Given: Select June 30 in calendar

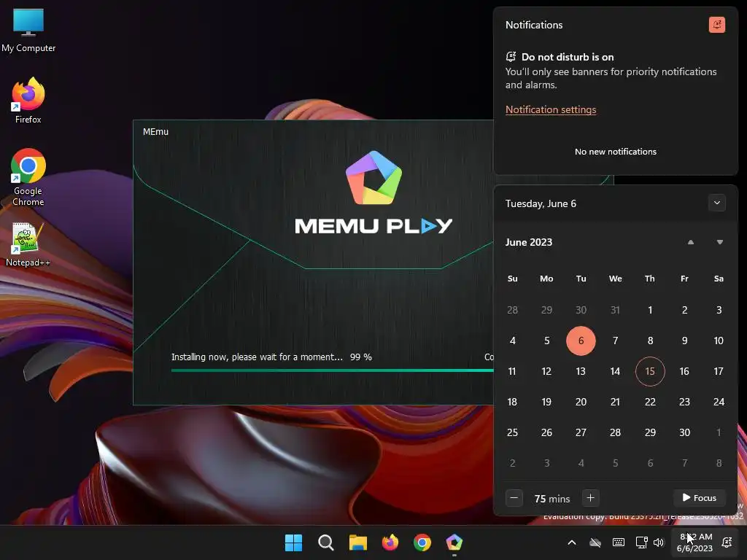Looking at the screenshot, I should coord(684,432).
